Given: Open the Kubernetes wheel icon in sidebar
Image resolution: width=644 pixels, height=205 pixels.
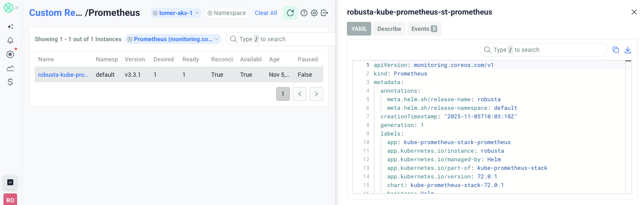Looking at the screenshot, I should (x=10, y=54).
